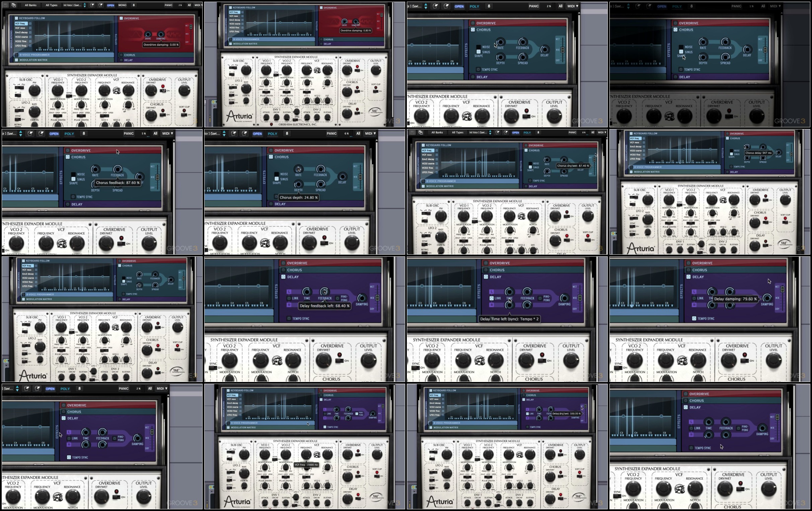The width and height of the screenshot is (812, 511).
Task: Click Save As icon left of All Banks, MONO frame
Action: [14, 5]
